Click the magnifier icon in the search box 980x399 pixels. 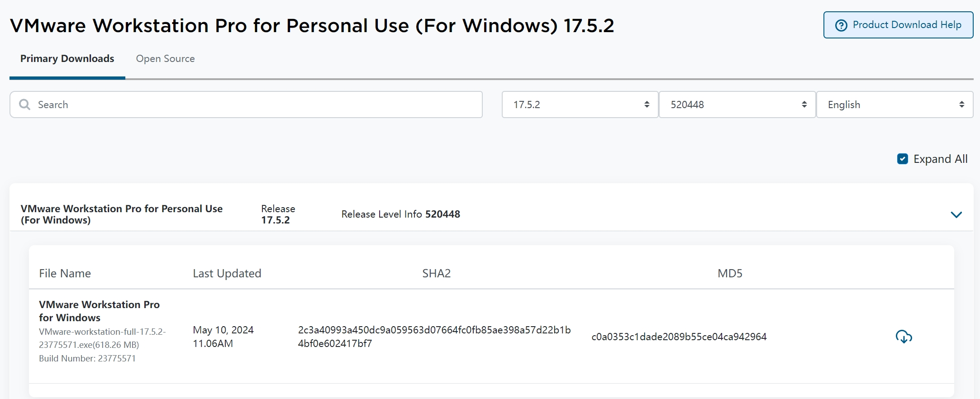click(25, 104)
